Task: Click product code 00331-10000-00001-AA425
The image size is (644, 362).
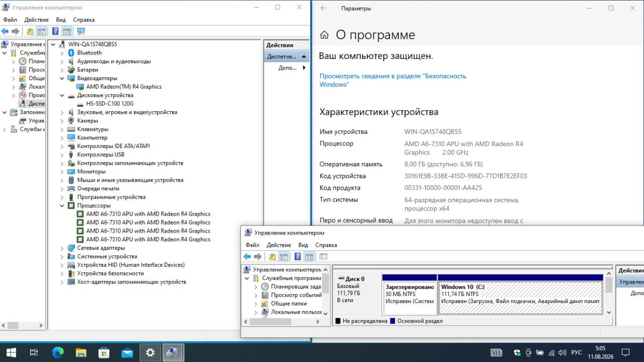Action: 443,188
